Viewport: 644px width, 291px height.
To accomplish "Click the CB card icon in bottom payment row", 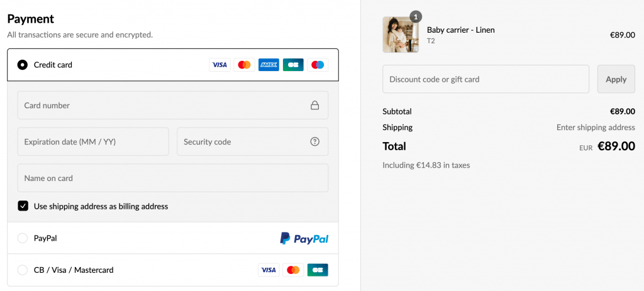I will point(318,270).
